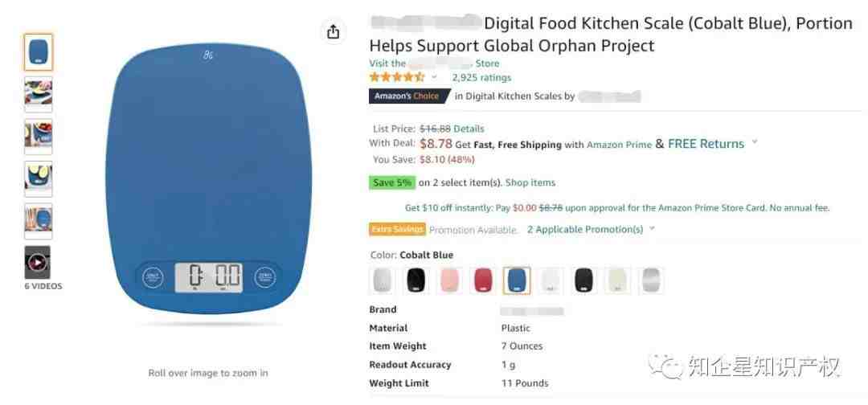Open the Shop items link
The height and width of the screenshot is (405, 868).
coord(530,182)
